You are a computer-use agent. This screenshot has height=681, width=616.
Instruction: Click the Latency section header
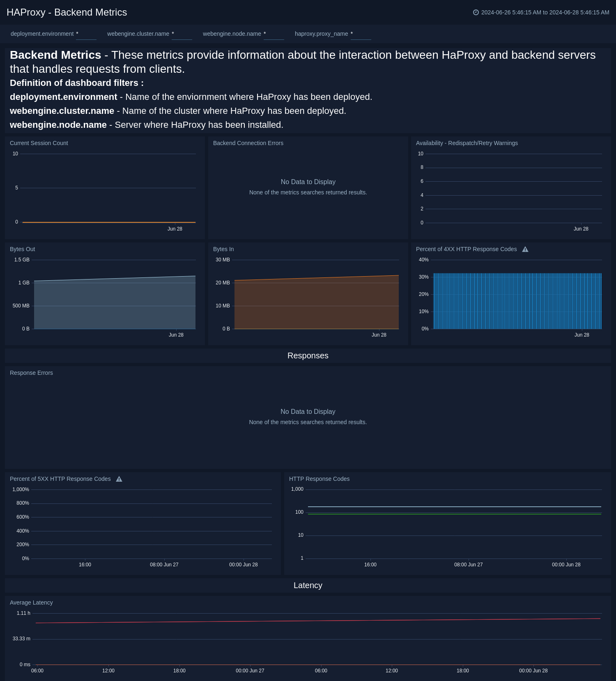click(x=308, y=585)
